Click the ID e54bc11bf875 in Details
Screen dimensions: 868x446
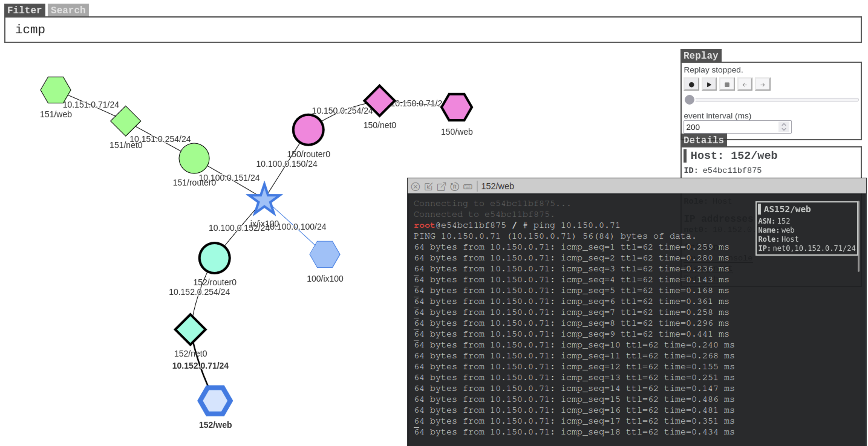pos(732,170)
